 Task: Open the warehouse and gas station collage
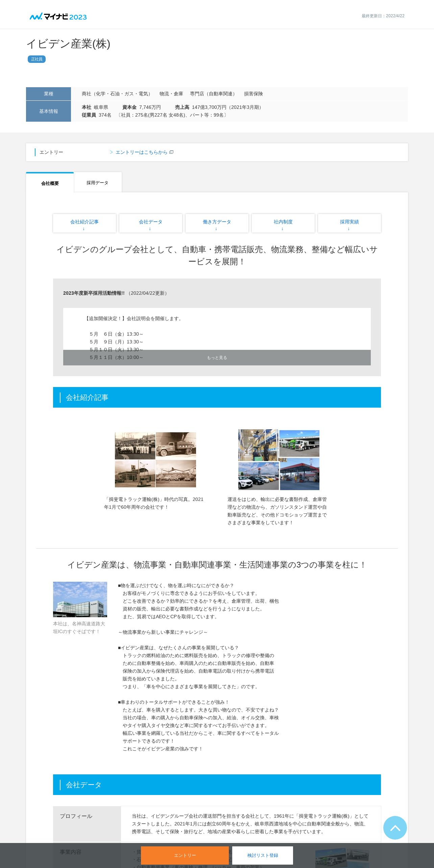click(x=279, y=460)
